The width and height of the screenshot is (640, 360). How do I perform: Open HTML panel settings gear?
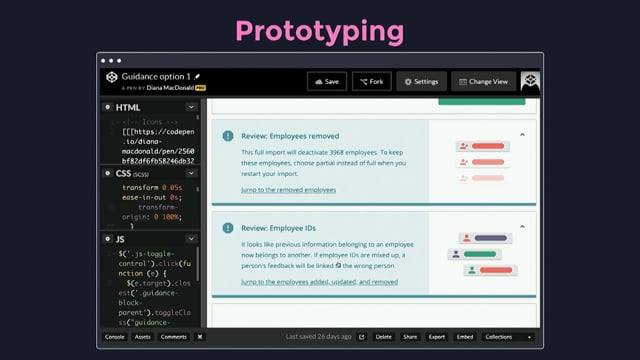coord(108,107)
